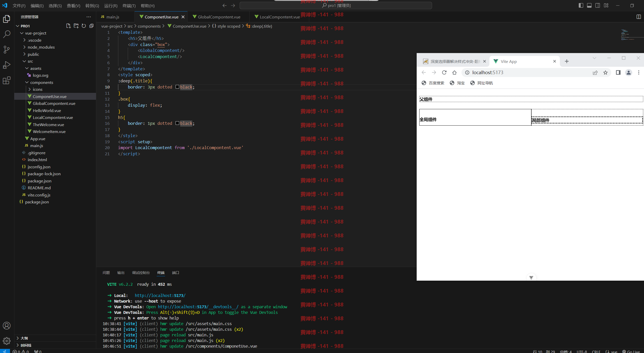
Task: Expand the public folder
Action: coord(24,54)
